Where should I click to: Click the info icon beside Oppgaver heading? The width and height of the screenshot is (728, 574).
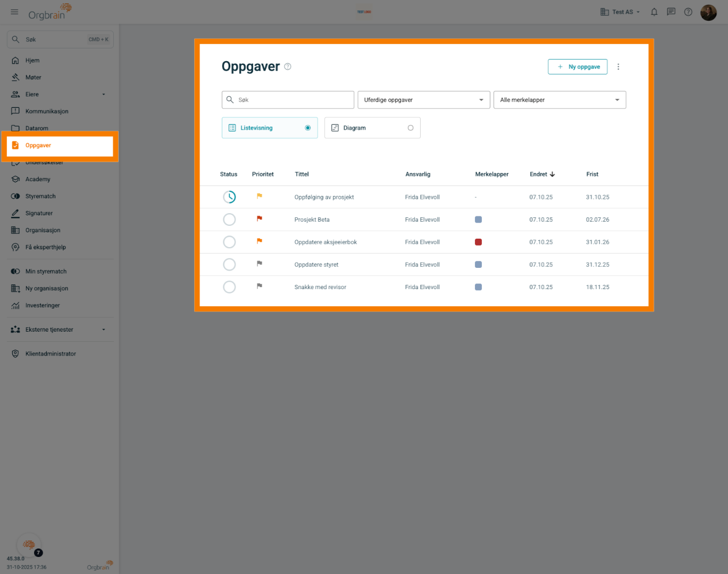288,66
